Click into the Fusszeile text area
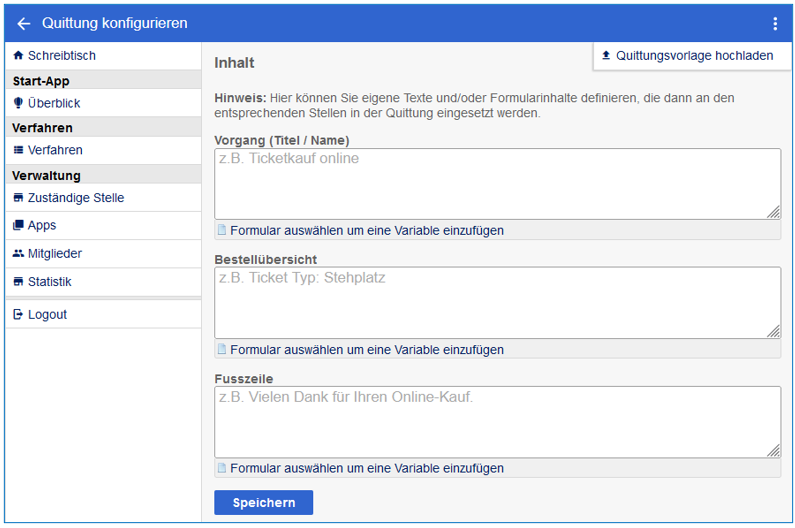This screenshot has width=795, height=528. point(496,422)
